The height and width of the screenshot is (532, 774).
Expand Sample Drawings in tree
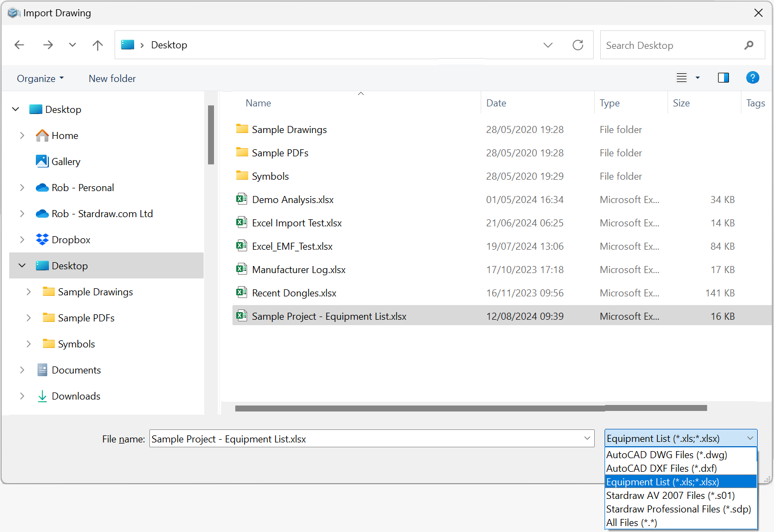29,292
